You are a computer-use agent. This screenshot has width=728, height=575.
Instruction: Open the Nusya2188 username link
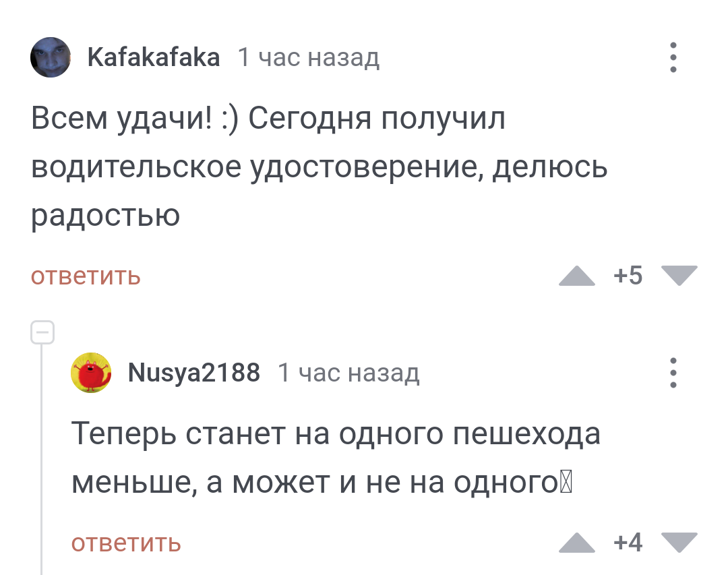click(194, 372)
